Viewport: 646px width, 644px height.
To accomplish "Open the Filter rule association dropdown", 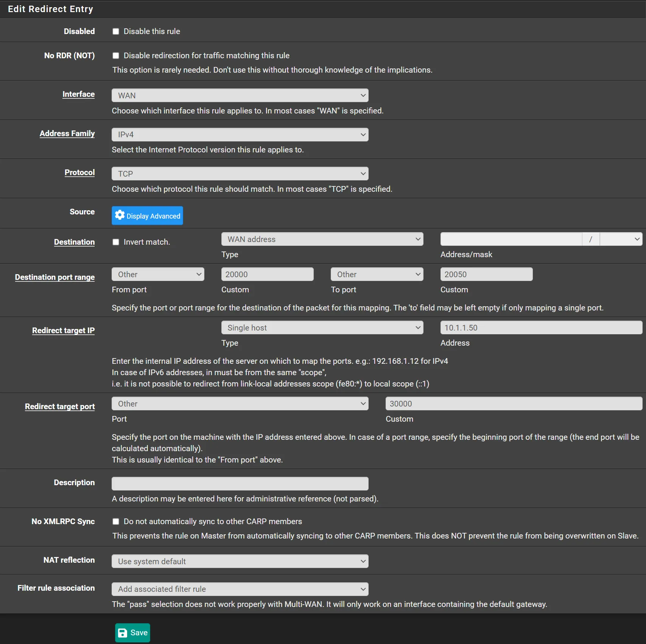I will click(240, 589).
